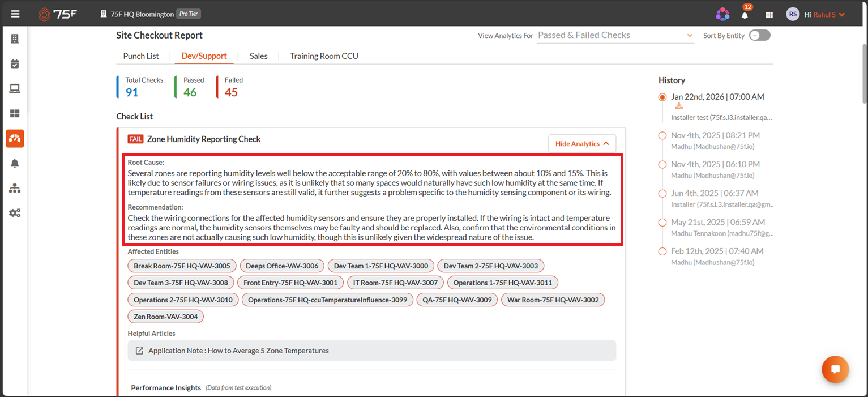Click the Dev Team 3-75F HQ-VAV-3008 chip
The image size is (868, 397).
181,283
